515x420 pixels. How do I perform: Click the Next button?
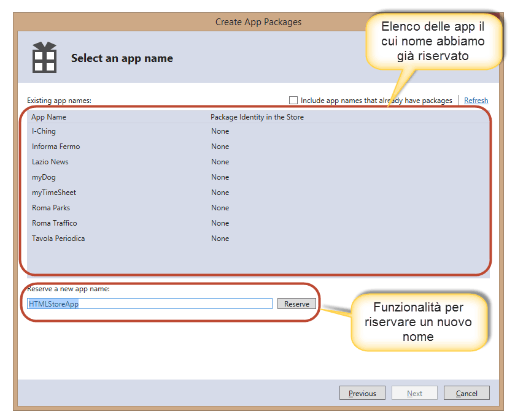point(414,393)
